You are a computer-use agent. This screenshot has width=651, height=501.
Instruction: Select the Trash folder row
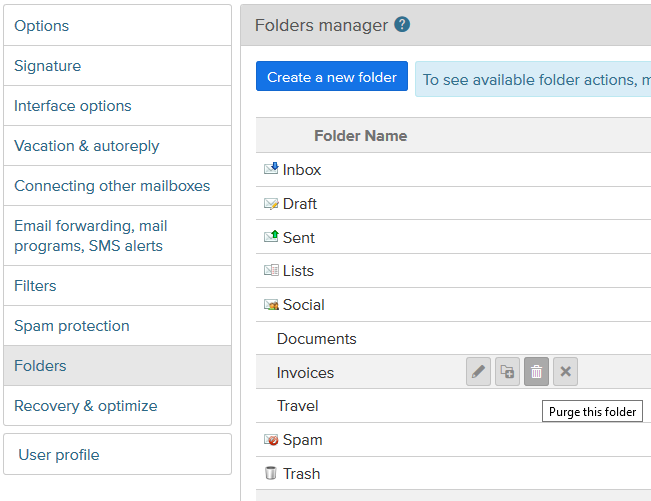[x=453, y=474]
